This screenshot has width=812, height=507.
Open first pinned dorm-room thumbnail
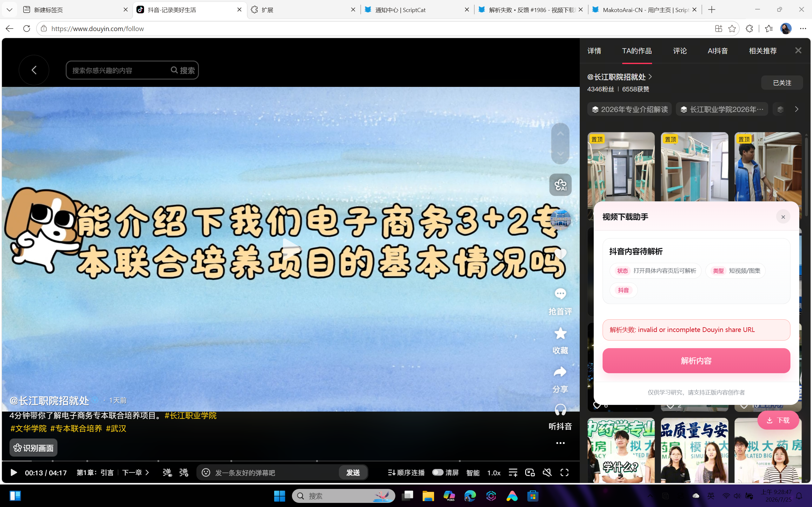click(621, 167)
